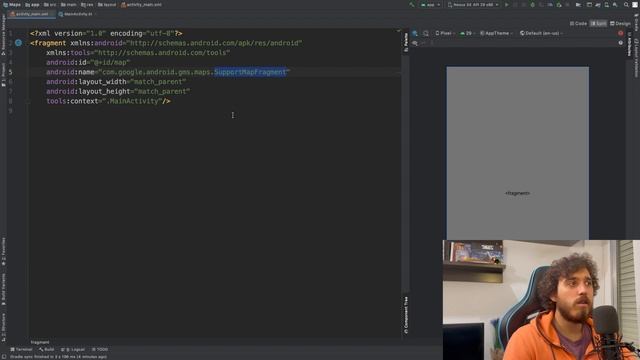Open the app run configuration dropdown
This screenshot has height=360, width=640.
[x=431, y=5]
